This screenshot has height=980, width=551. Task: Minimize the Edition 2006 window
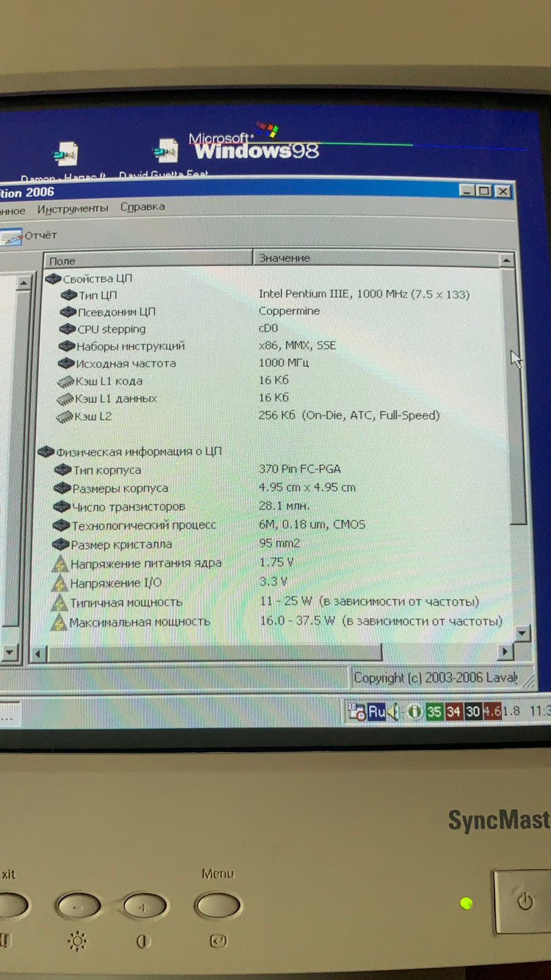coord(467,191)
